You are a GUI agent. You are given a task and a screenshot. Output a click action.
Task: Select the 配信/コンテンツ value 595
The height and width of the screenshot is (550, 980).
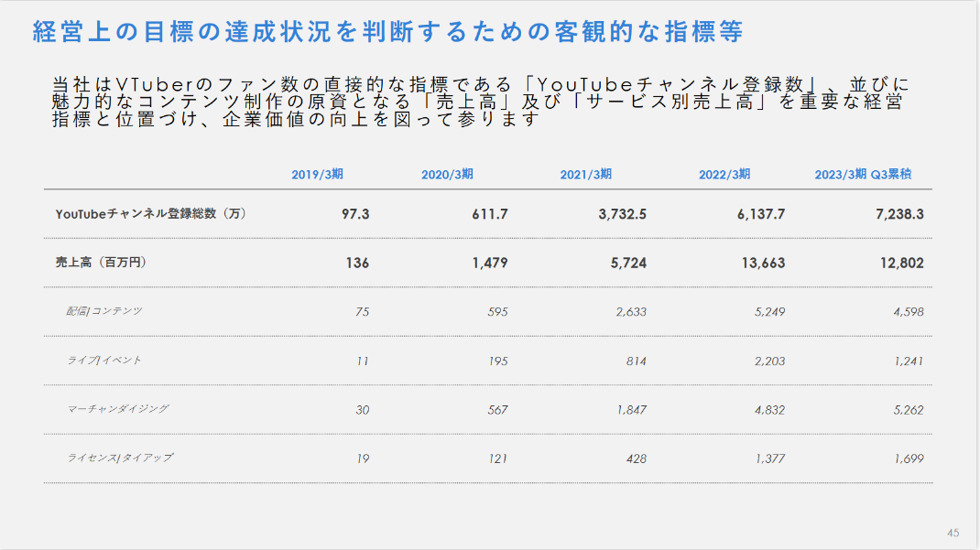tap(497, 311)
